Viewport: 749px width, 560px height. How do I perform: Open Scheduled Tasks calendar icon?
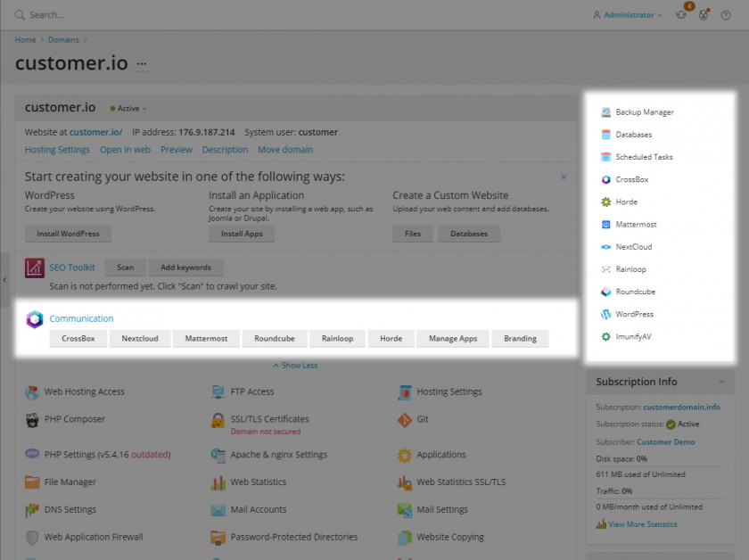click(x=605, y=157)
